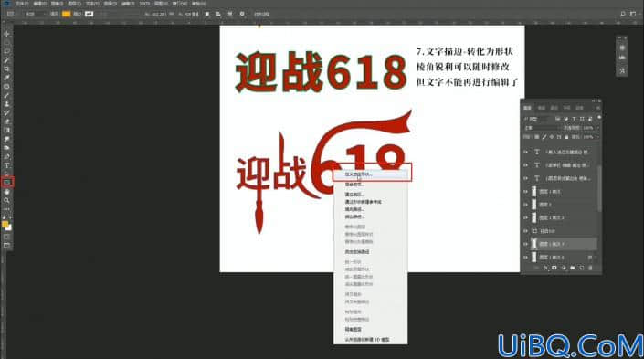
Task: Select the Dodge tool
Action: [x=6, y=148]
